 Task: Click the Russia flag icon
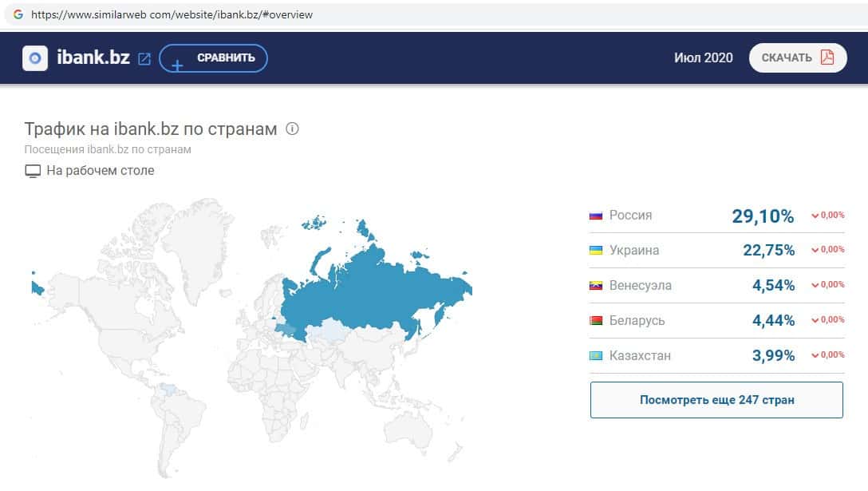coord(596,216)
